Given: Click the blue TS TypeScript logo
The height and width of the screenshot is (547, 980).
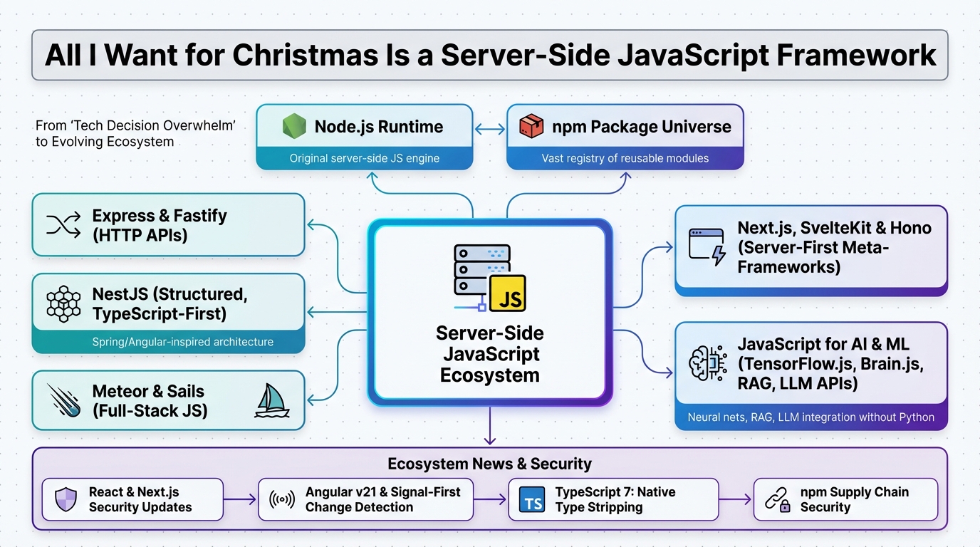Looking at the screenshot, I should [532, 500].
